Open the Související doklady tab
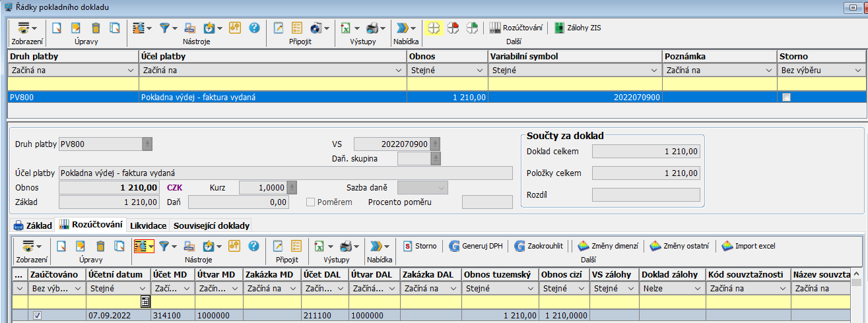 [x=211, y=225]
